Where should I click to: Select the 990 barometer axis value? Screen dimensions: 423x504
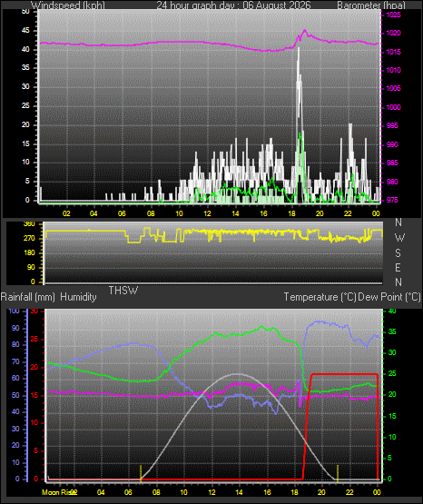pyautogui.click(x=392, y=144)
